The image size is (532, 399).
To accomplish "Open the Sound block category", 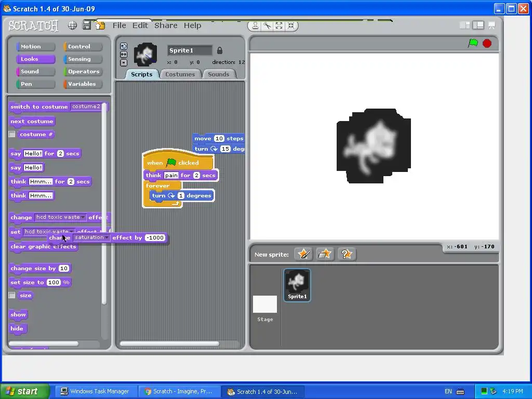I will tap(35, 72).
